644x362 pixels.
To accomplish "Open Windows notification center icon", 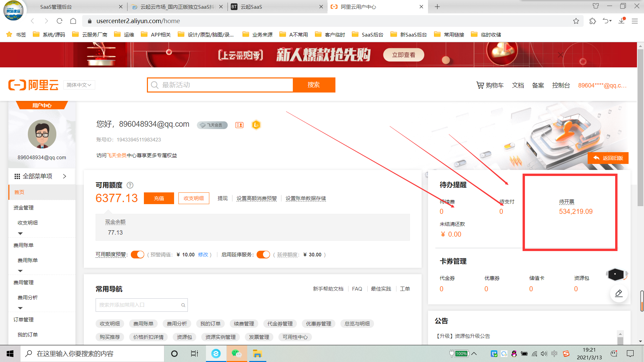I will (630, 354).
